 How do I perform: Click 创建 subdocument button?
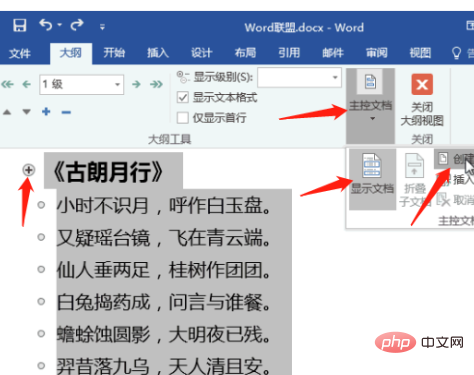click(454, 159)
